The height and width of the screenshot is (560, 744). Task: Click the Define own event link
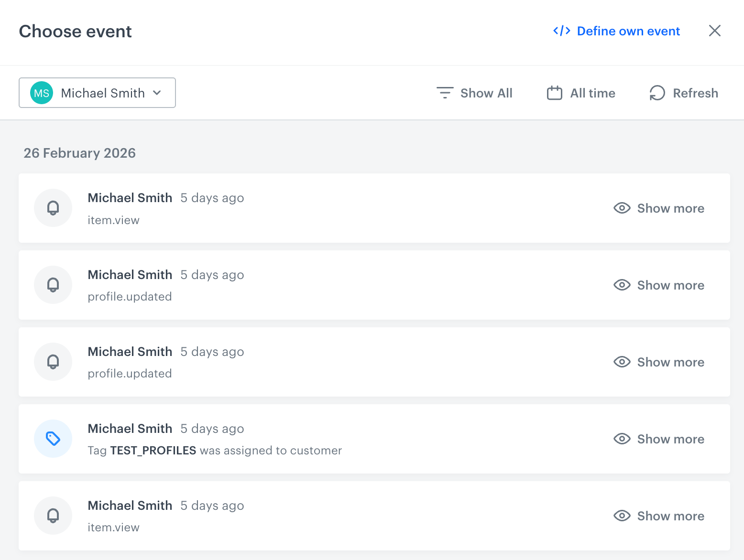click(628, 31)
